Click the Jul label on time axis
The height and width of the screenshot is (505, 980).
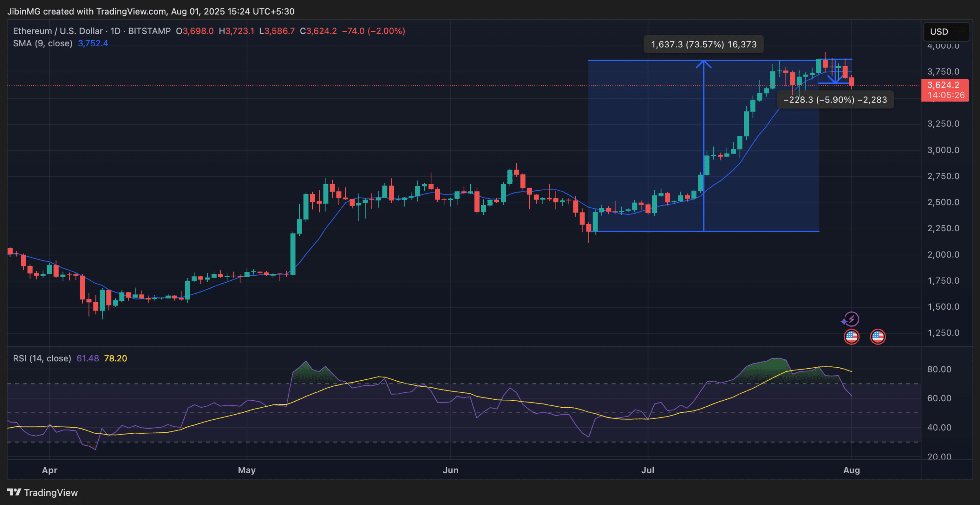(x=648, y=470)
